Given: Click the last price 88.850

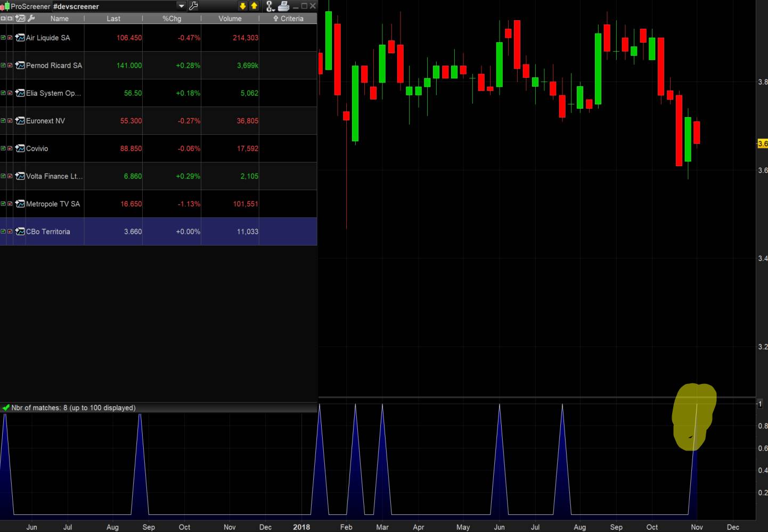Looking at the screenshot, I should tap(131, 149).
